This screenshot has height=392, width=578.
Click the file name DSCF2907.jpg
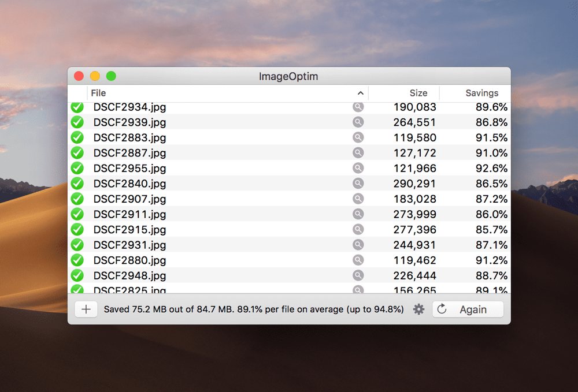click(129, 199)
